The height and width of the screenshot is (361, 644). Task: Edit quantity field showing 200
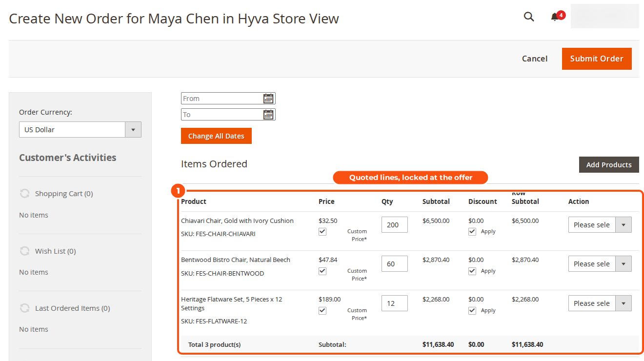pos(394,225)
